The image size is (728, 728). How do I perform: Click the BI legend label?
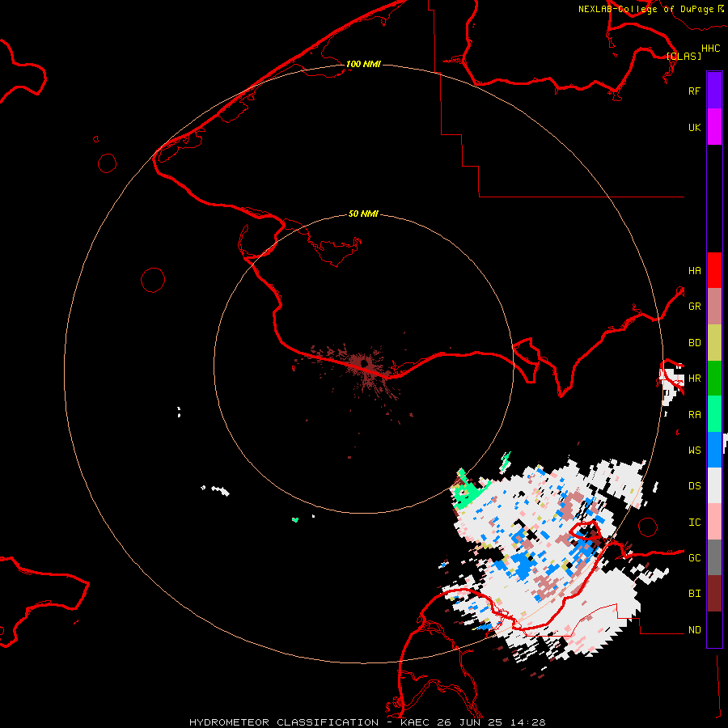(x=694, y=594)
